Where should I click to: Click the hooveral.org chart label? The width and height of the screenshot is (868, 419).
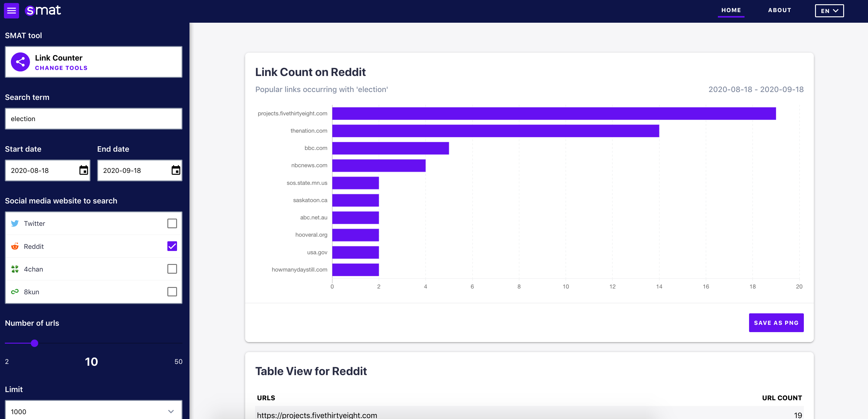tap(311, 235)
